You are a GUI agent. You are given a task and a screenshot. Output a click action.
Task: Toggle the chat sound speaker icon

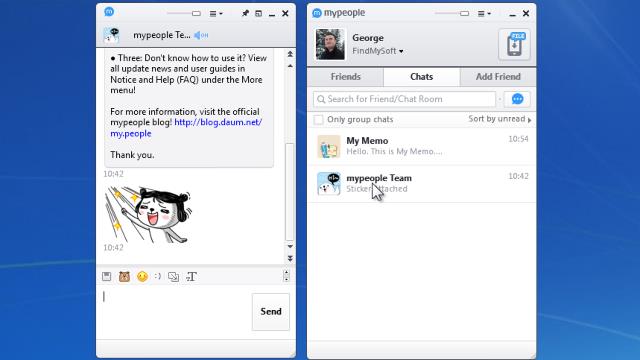[201, 35]
